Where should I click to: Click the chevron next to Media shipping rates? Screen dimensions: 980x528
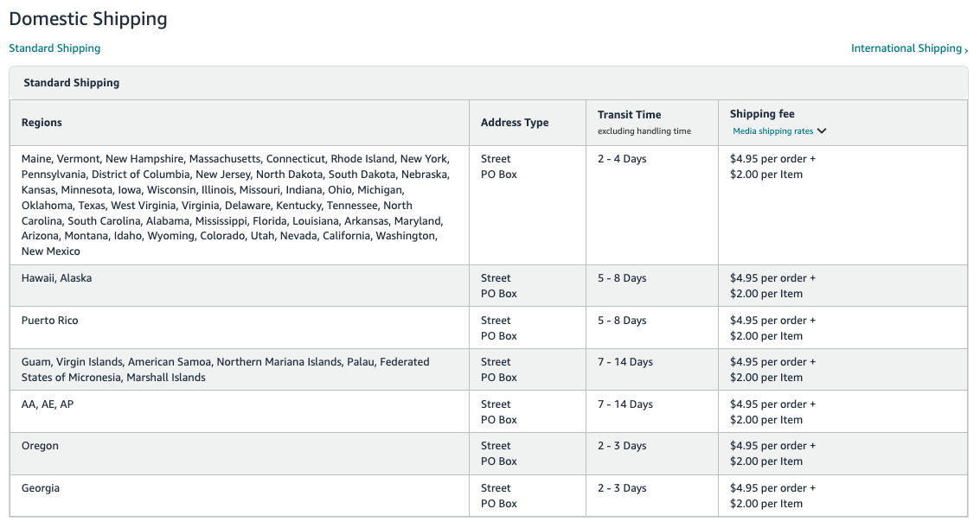pos(821,131)
